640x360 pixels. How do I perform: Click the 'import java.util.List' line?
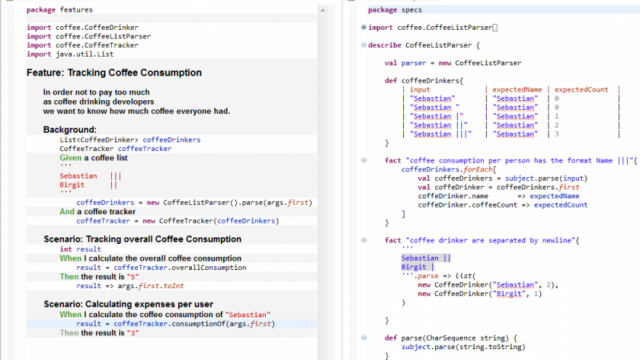(70, 54)
